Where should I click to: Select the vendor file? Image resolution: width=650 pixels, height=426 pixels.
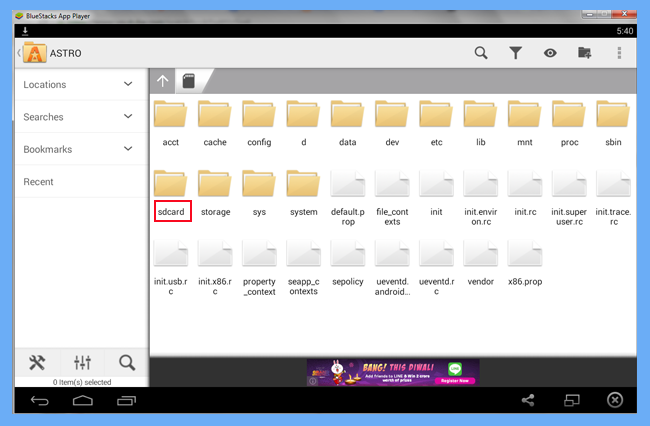(480, 263)
